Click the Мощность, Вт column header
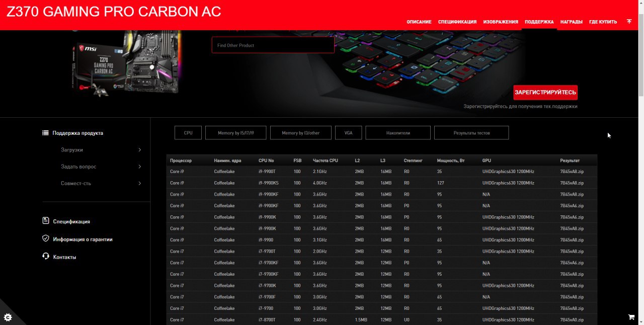The height and width of the screenshot is (325, 644). click(x=451, y=160)
